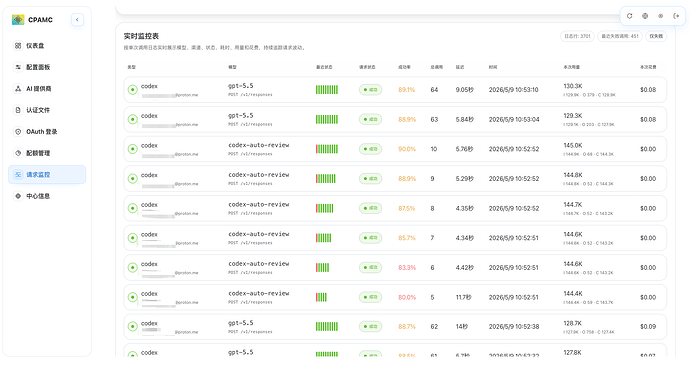Toggle the 仅失败 filter

(656, 36)
